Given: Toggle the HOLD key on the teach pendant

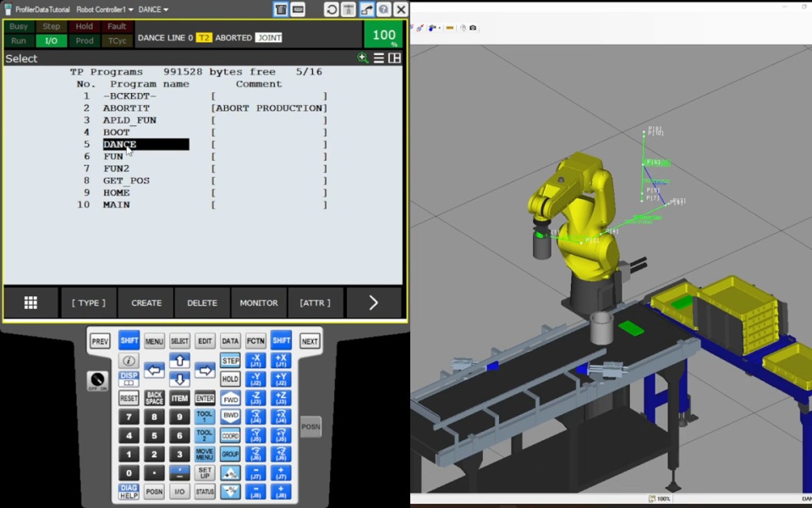Looking at the screenshot, I should 230,378.
